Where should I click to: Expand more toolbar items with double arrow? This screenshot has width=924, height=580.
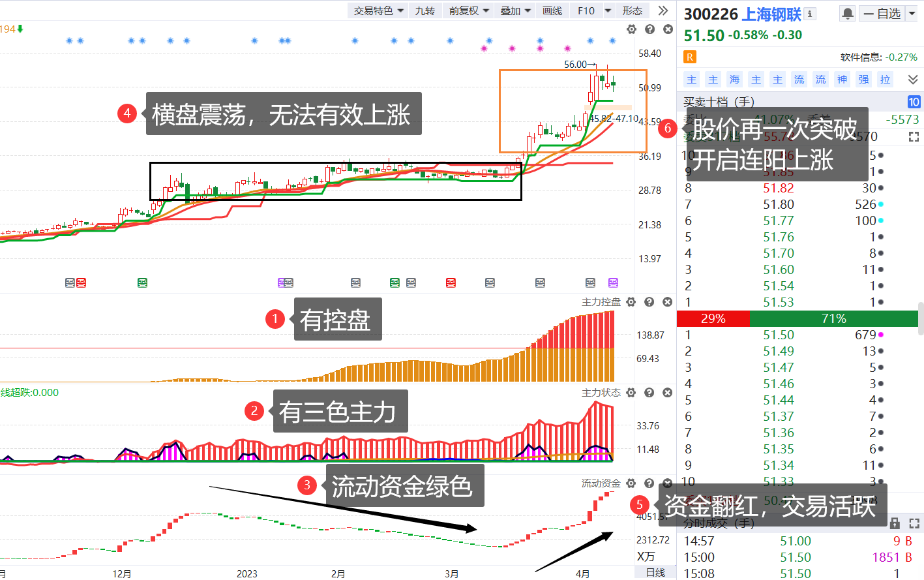pyautogui.click(x=663, y=10)
